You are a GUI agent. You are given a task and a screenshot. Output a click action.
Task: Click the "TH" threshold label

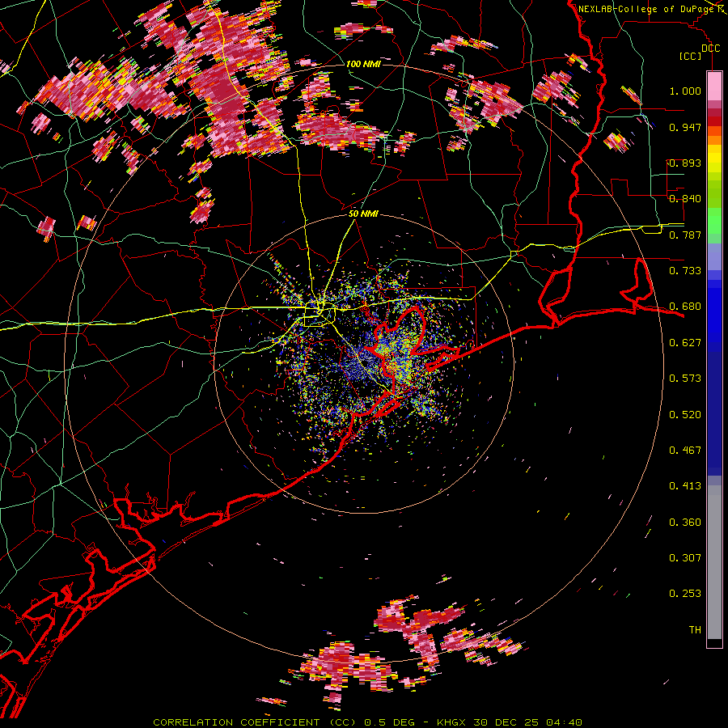coord(695,630)
